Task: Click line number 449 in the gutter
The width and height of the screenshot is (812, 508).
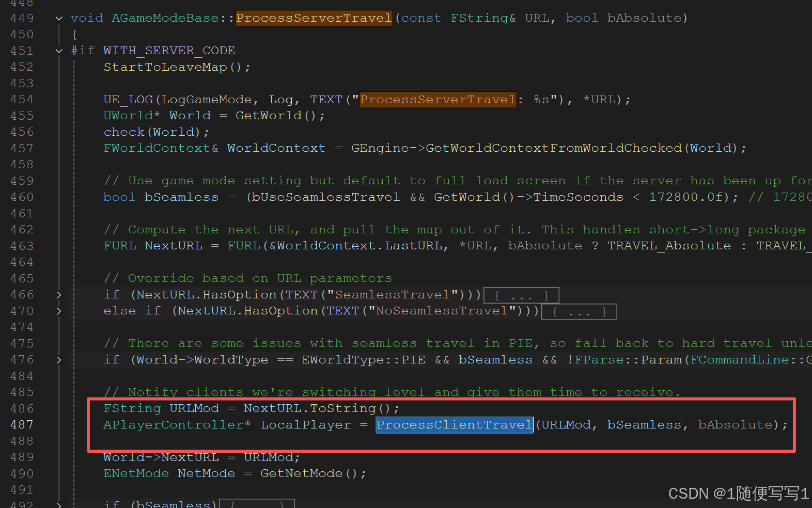Action: tap(22, 18)
